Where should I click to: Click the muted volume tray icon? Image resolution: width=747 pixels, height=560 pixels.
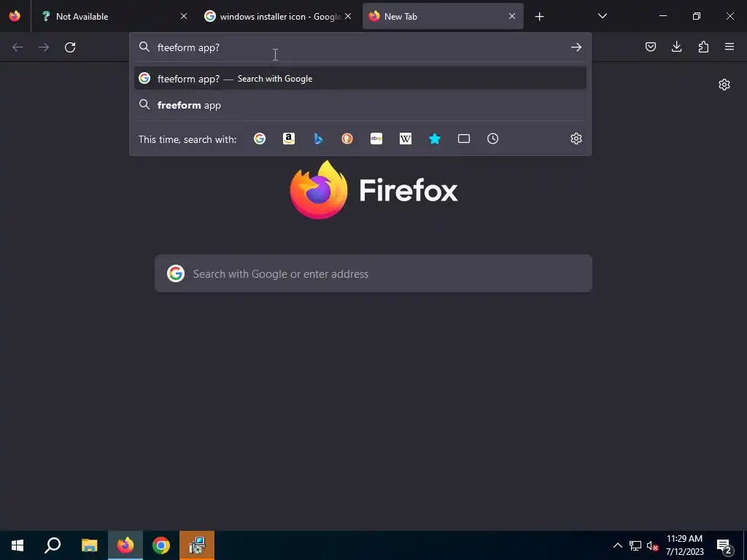pos(652,545)
